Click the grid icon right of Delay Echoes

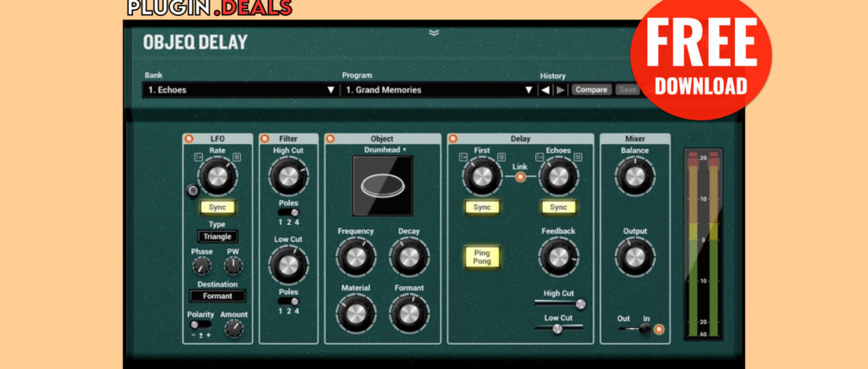(577, 157)
